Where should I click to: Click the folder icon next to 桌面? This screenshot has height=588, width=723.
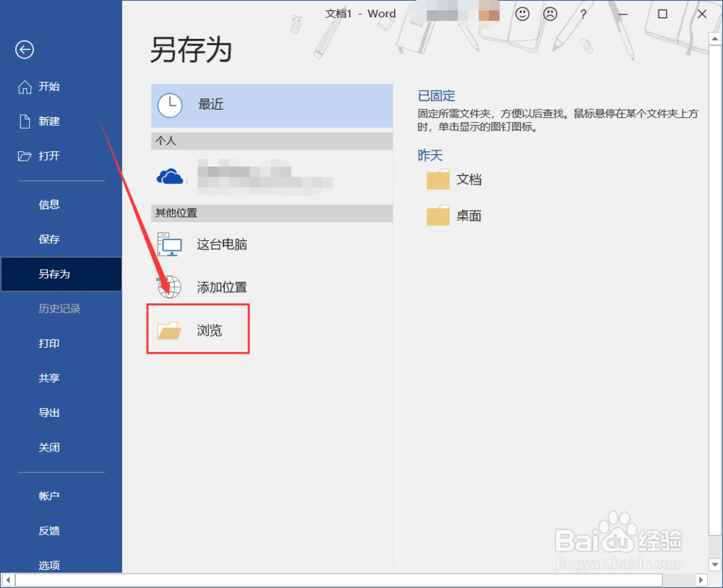(438, 215)
